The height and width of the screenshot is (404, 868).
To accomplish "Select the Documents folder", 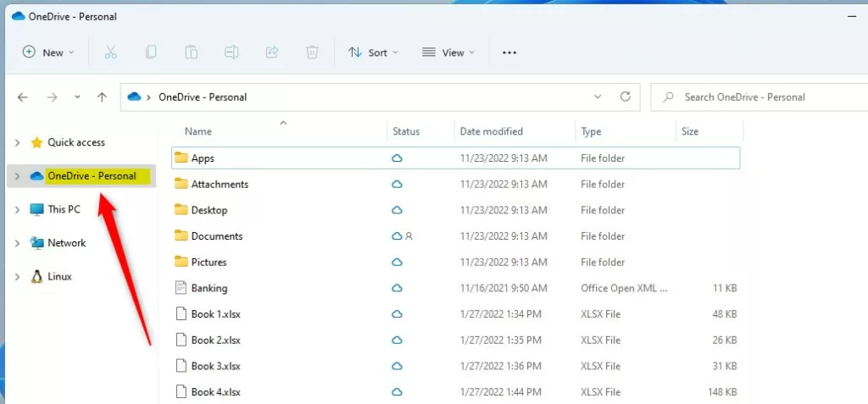I will 217,236.
